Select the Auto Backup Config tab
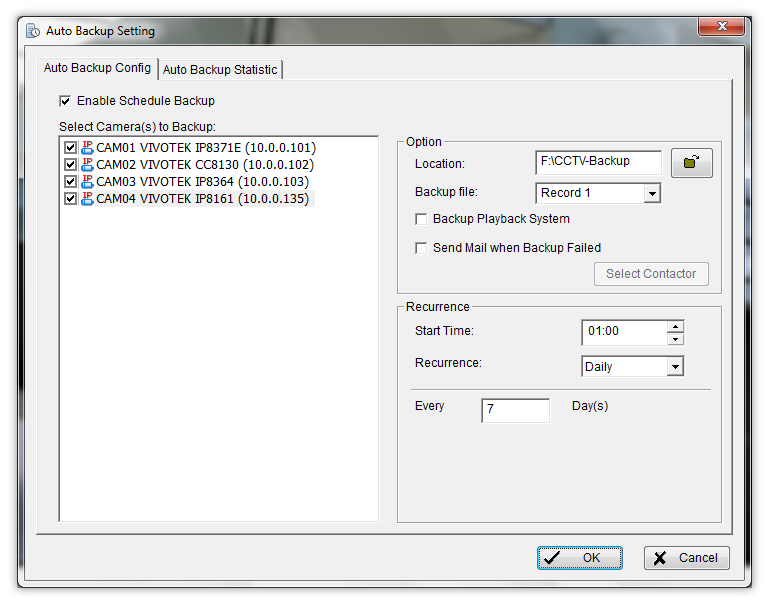The width and height of the screenshot is (766, 602). point(97,68)
